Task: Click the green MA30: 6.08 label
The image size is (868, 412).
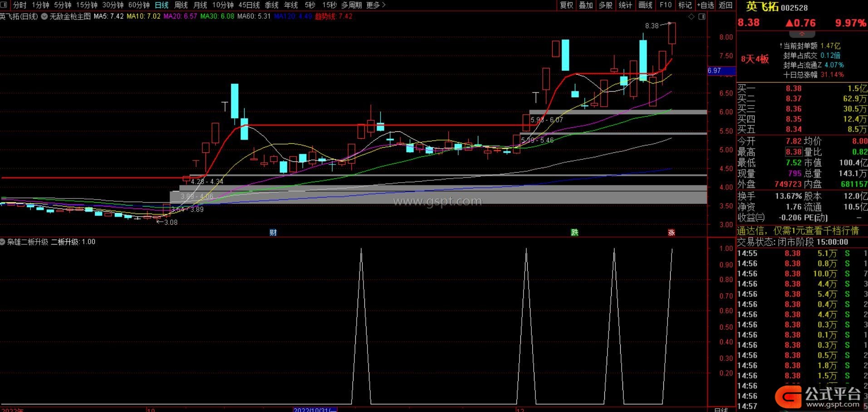Action: pyautogui.click(x=217, y=16)
